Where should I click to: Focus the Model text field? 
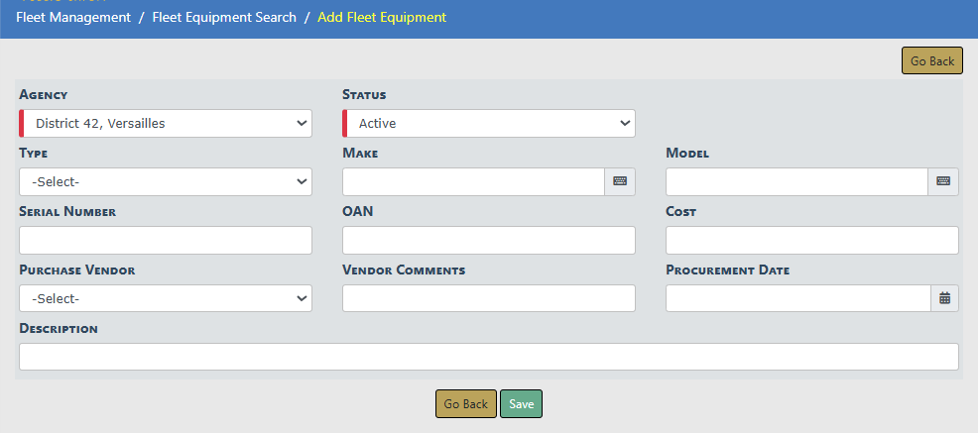coord(796,182)
